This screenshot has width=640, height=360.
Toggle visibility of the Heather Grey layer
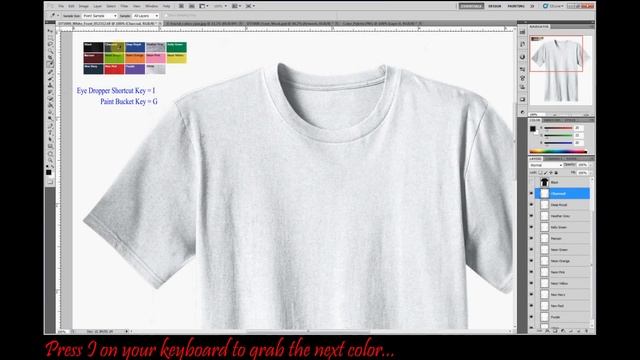point(531,216)
